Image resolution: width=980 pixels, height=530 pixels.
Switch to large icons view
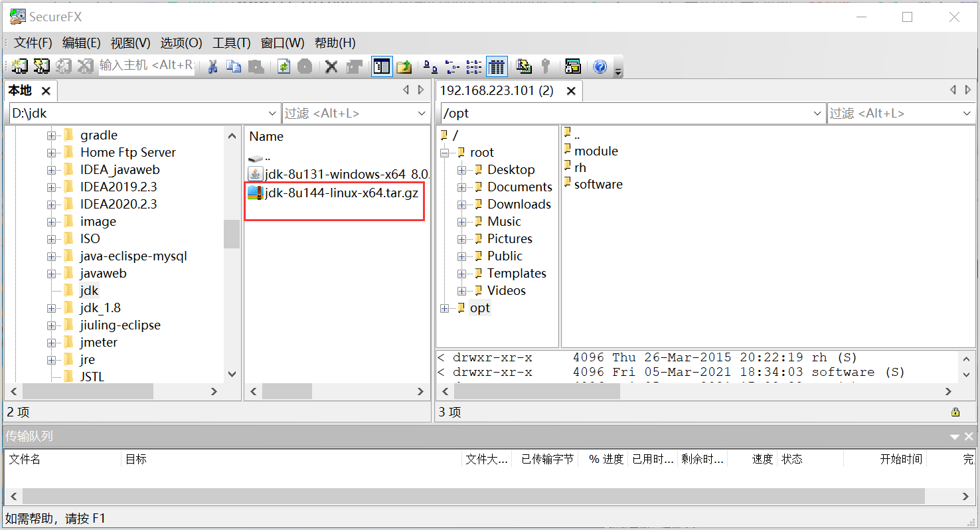pyautogui.click(x=431, y=66)
